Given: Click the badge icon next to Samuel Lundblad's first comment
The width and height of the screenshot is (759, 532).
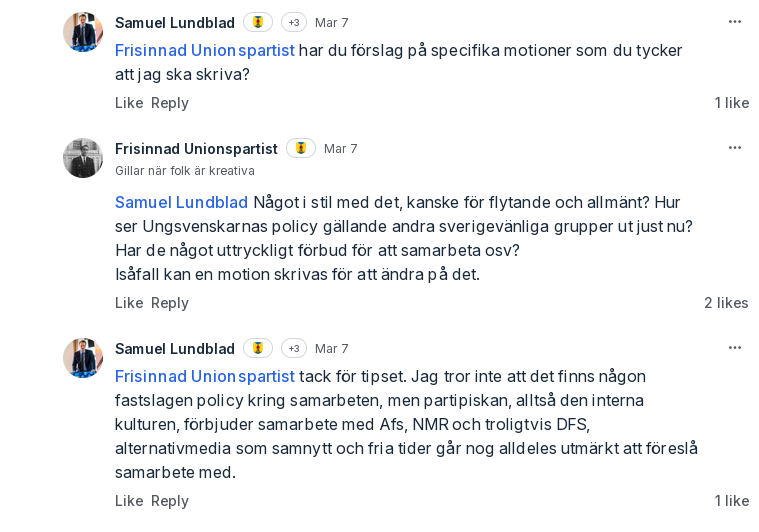Looking at the screenshot, I should click(x=258, y=22).
